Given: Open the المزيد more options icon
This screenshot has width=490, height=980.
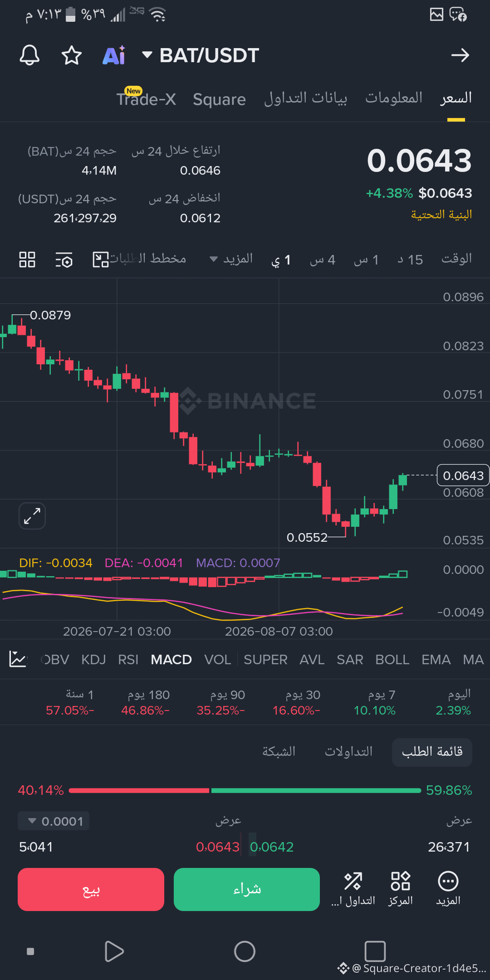Looking at the screenshot, I should pyautogui.click(x=448, y=888).
